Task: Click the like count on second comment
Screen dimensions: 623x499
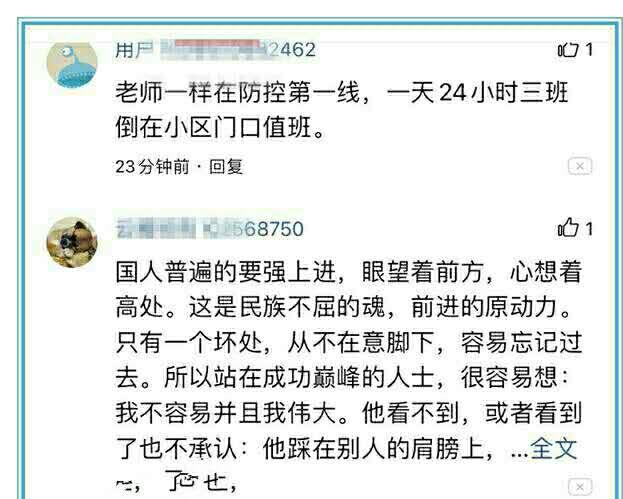Action: tap(589, 229)
